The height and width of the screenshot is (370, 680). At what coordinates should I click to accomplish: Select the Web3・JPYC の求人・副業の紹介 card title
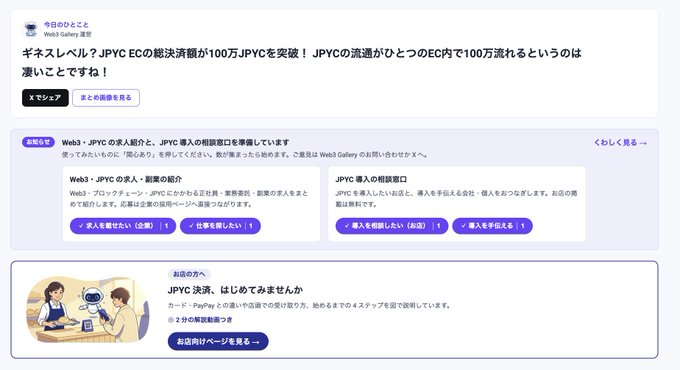coord(126,179)
